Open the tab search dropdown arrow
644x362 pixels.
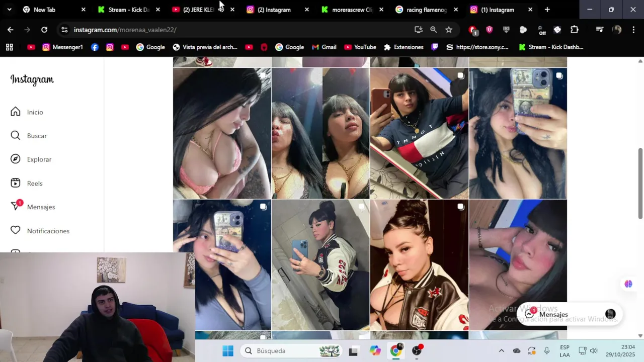tap(9, 10)
